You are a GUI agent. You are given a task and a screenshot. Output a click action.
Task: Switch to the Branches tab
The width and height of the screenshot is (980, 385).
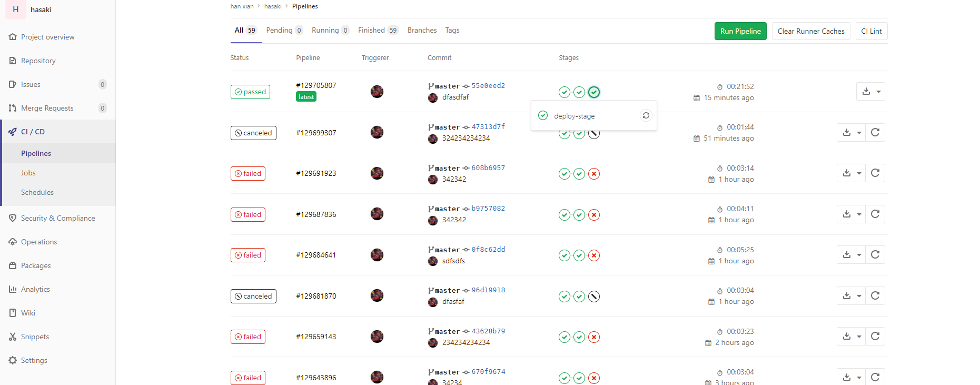[x=422, y=30]
